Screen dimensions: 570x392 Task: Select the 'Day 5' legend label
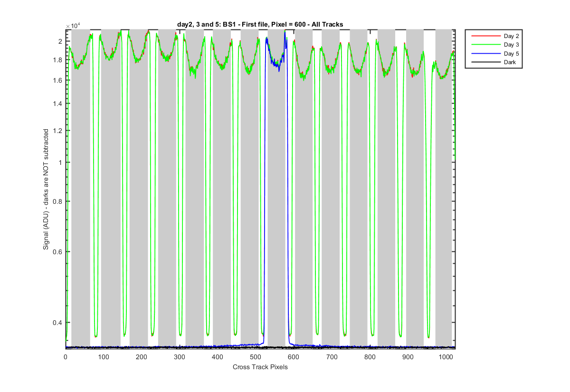[511, 53]
